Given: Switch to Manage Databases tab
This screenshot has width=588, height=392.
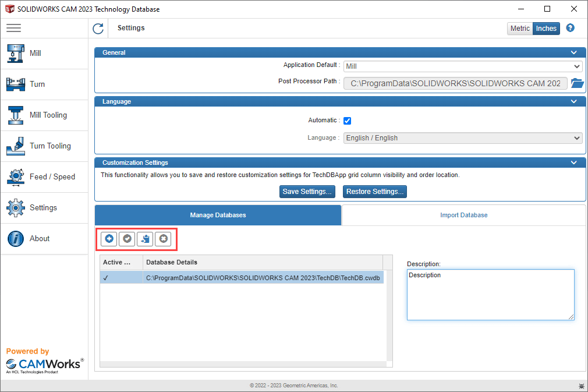Looking at the screenshot, I should pyautogui.click(x=218, y=215).
